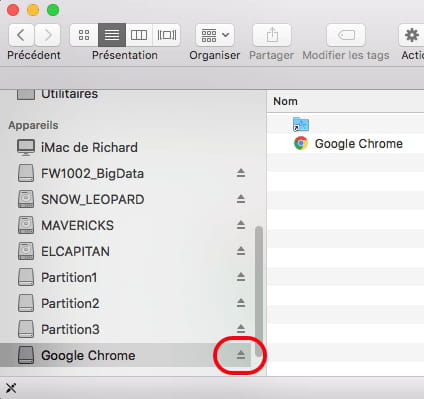The width and height of the screenshot is (424, 399).
Task: Close the Finder window with red button
Action: (13, 10)
